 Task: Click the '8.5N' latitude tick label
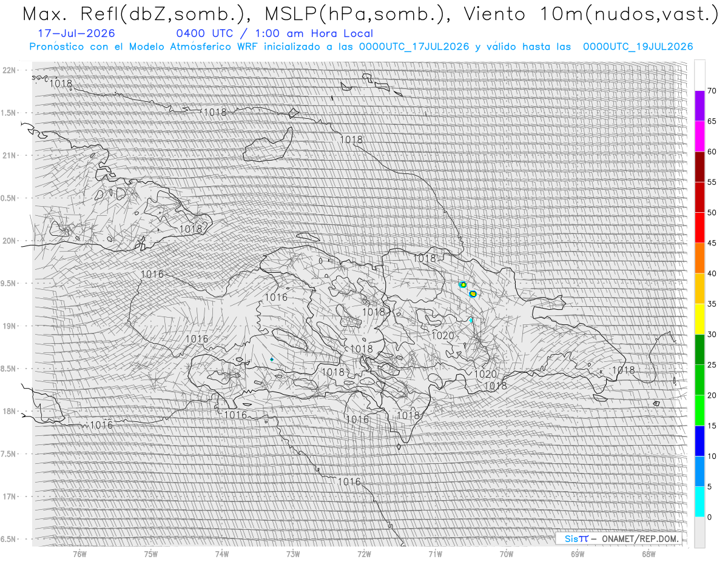pos(8,369)
